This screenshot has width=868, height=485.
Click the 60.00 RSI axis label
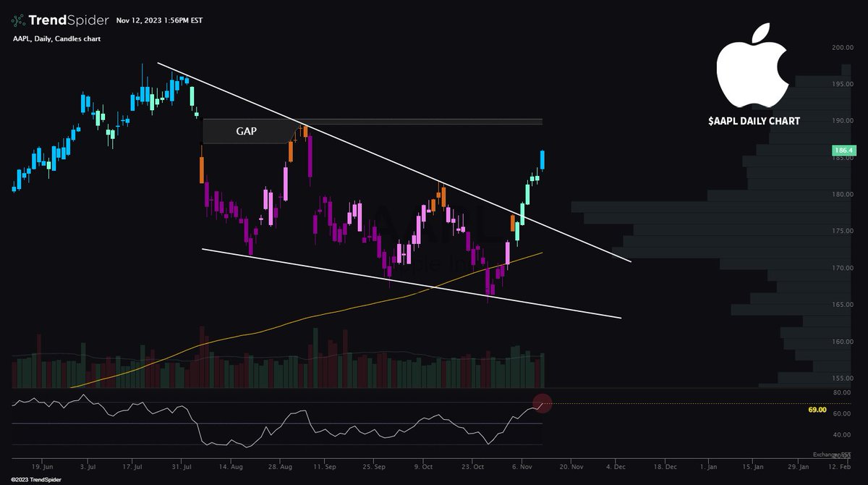click(x=841, y=414)
